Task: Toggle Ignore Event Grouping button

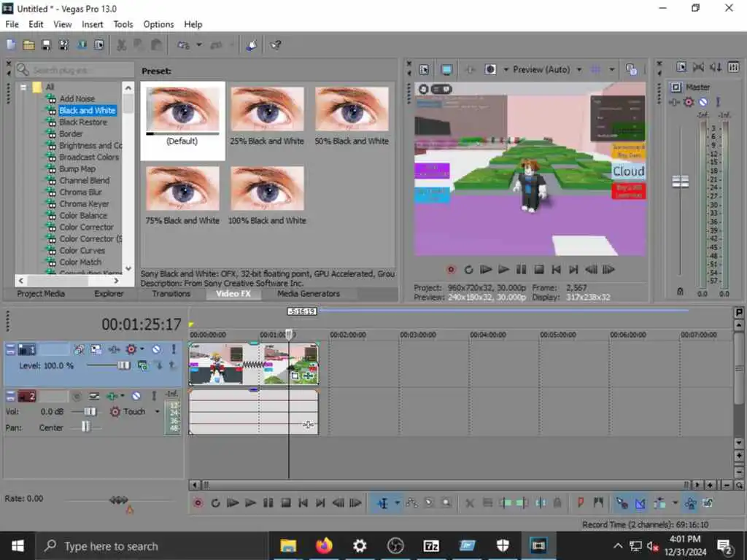Action: tap(708, 503)
